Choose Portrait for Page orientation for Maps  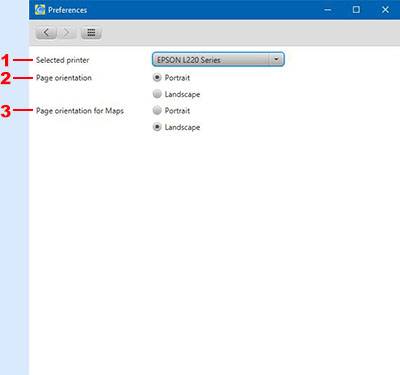(x=157, y=110)
